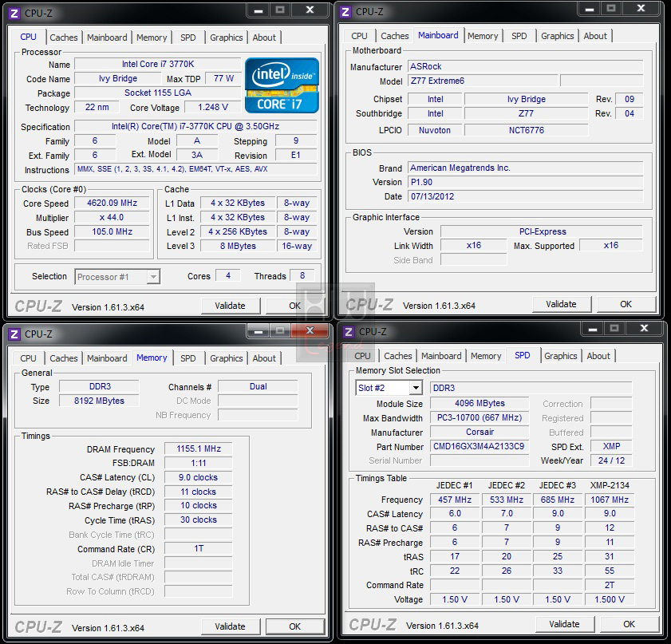Click Validate in the Mainboard window
671x644 pixels.
562,304
